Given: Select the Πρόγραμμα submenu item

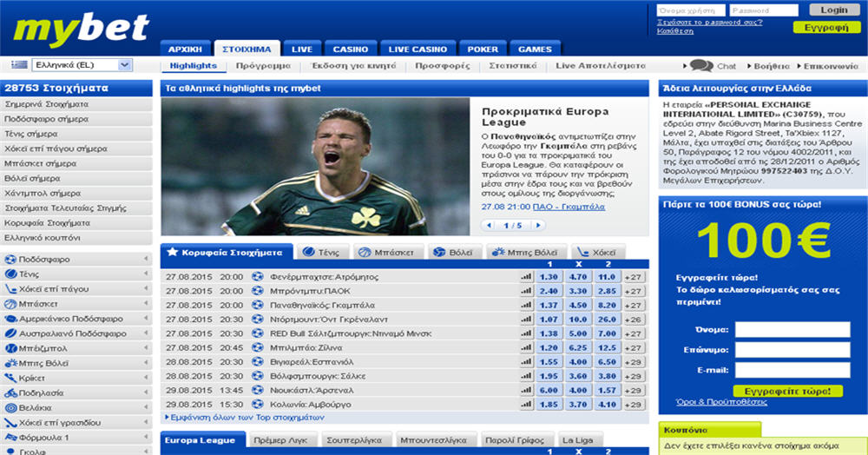Looking at the screenshot, I should click(x=263, y=66).
